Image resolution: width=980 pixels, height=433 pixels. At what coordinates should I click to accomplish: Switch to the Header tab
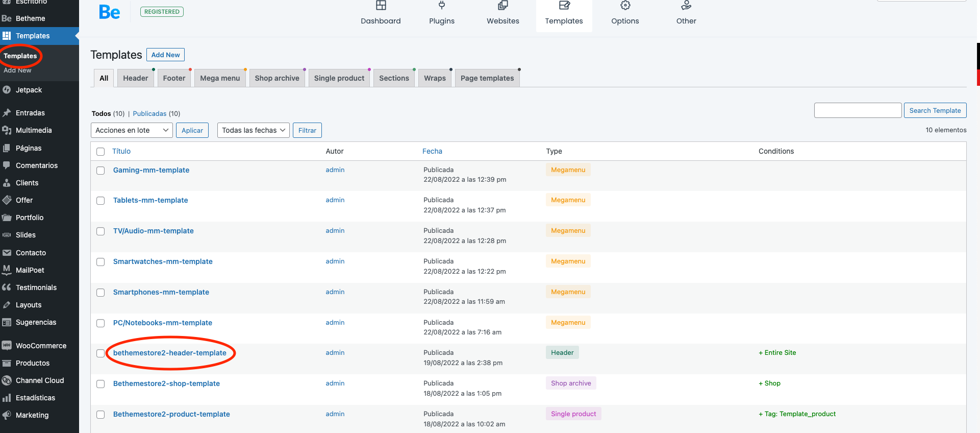click(x=136, y=78)
